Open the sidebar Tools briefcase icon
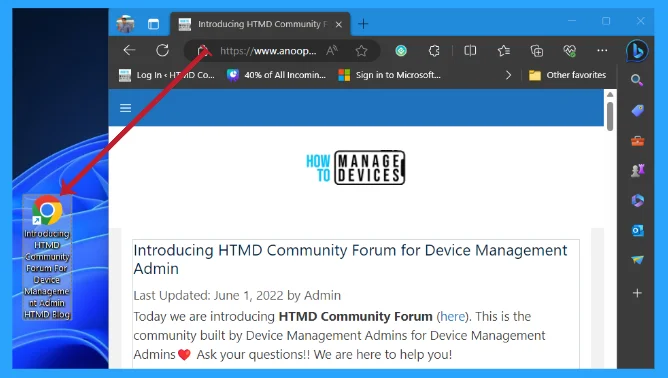Image resolution: width=668 pixels, height=378 pixels. point(637,141)
